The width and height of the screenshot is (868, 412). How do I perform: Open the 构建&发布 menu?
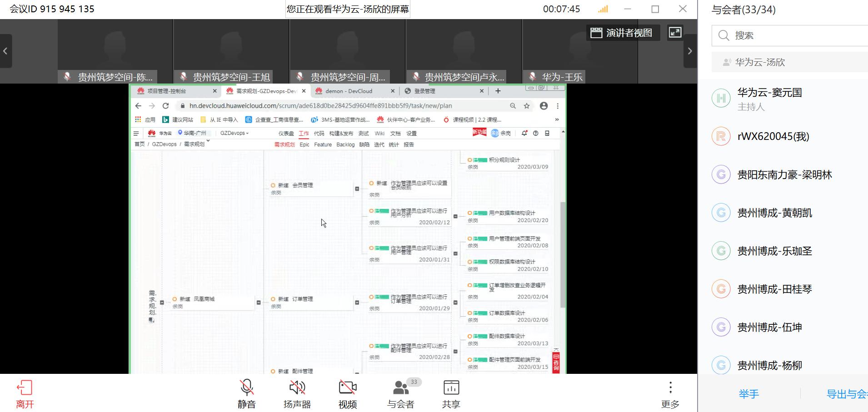coord(341,133)
